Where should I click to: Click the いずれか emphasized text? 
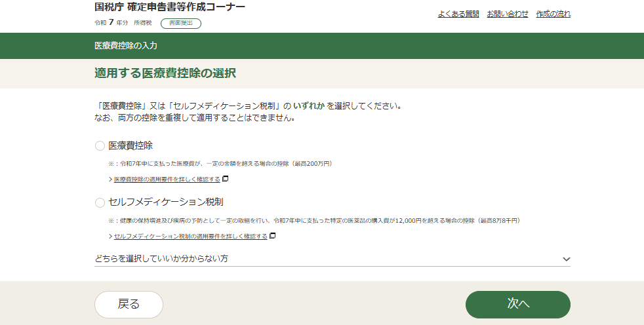coord(309,106)
